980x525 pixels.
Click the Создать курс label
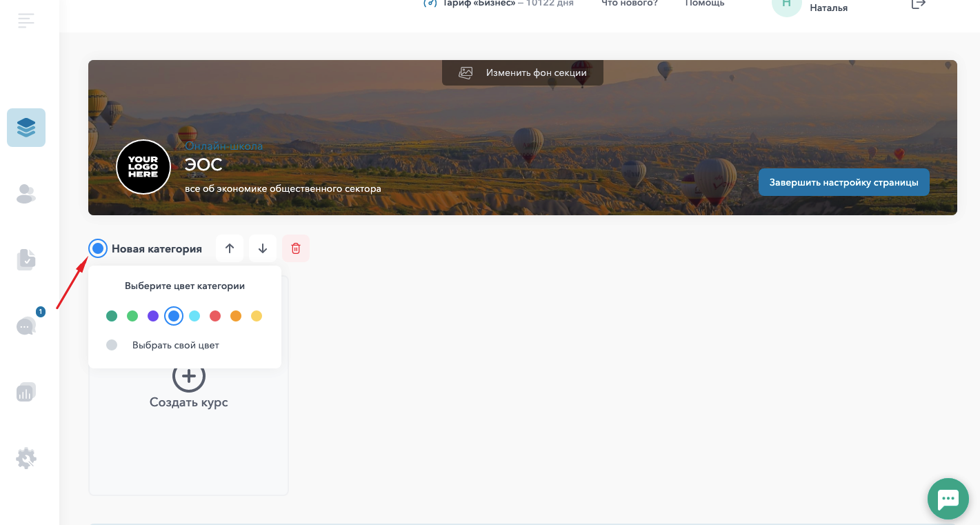coord(189,402)
